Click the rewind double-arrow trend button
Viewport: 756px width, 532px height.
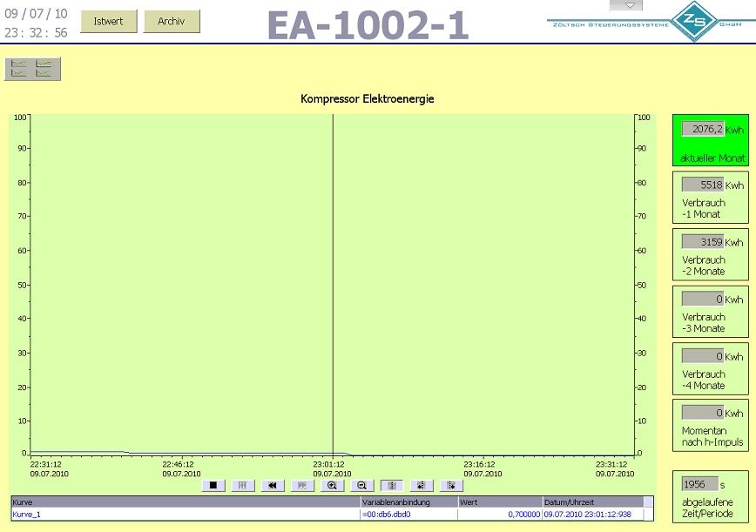tap(272, 486)
